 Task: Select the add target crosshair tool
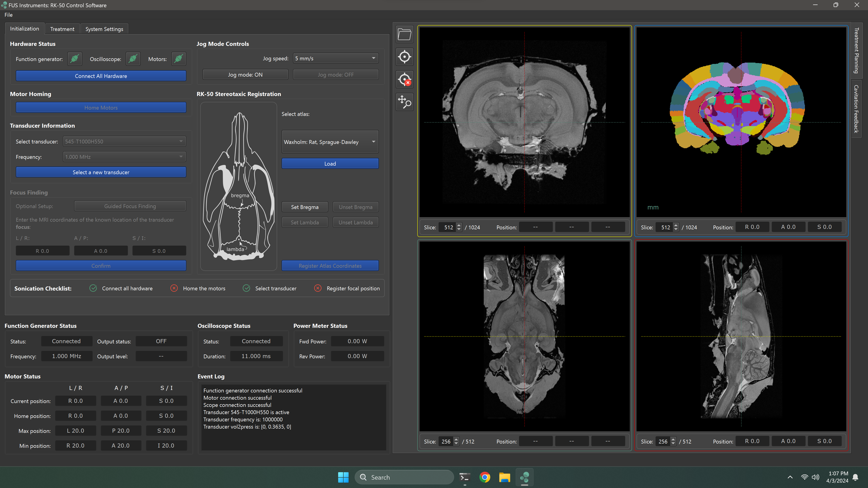tap(404, 56)
